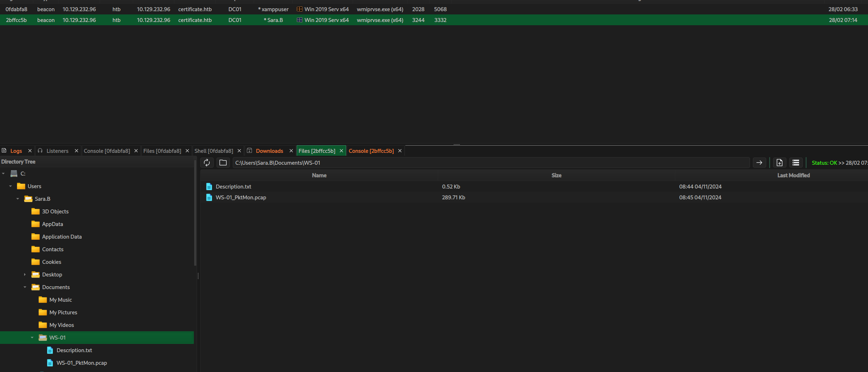
Task: Close the Console [2bffcc5b] tab
Action: click(400, 151)
